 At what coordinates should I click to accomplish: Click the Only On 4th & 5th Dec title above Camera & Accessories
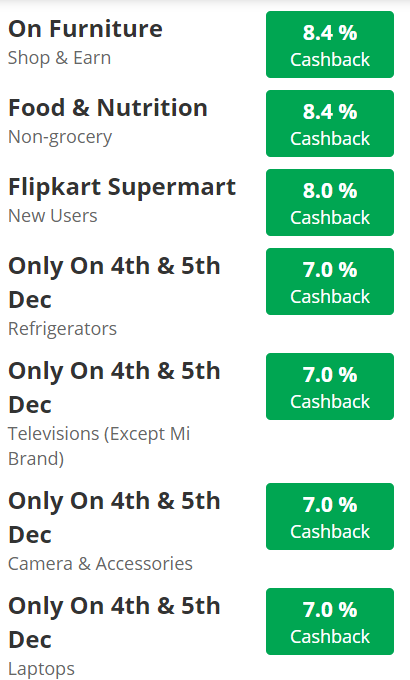(x=115, y=518)
